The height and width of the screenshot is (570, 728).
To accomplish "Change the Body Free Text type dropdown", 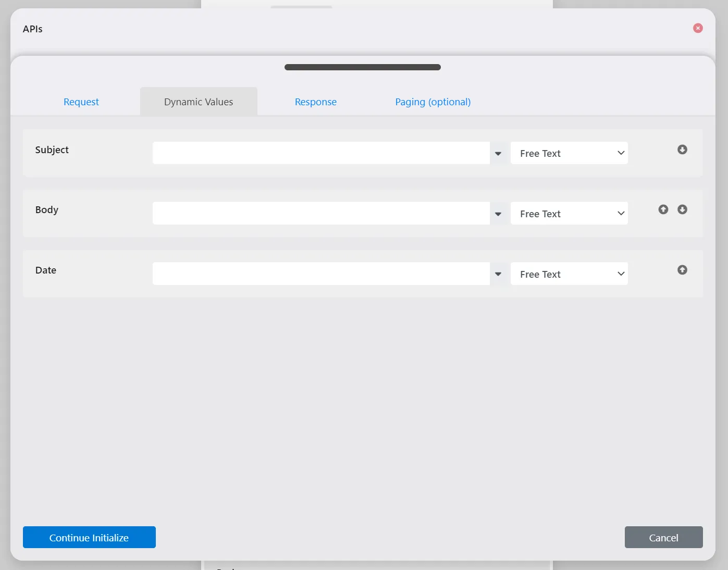I will click(x=569, y=214).
